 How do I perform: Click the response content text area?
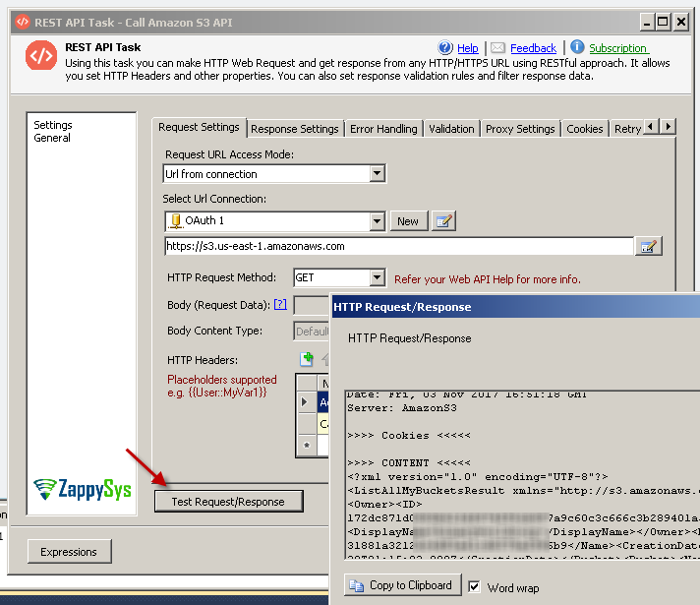pos(522,475)
